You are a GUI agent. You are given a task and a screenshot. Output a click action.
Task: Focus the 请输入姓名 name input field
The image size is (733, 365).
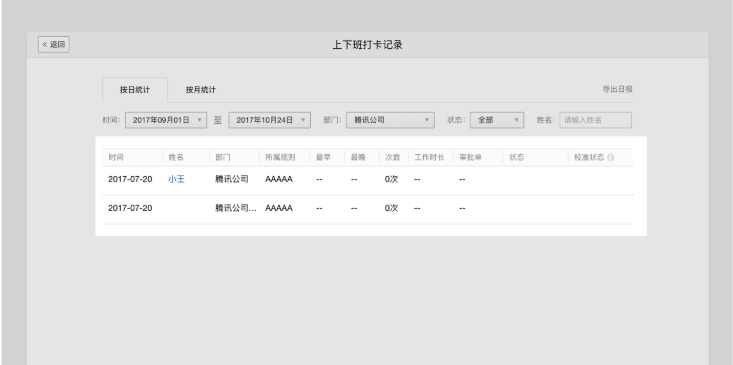click(x=596, y=120)
